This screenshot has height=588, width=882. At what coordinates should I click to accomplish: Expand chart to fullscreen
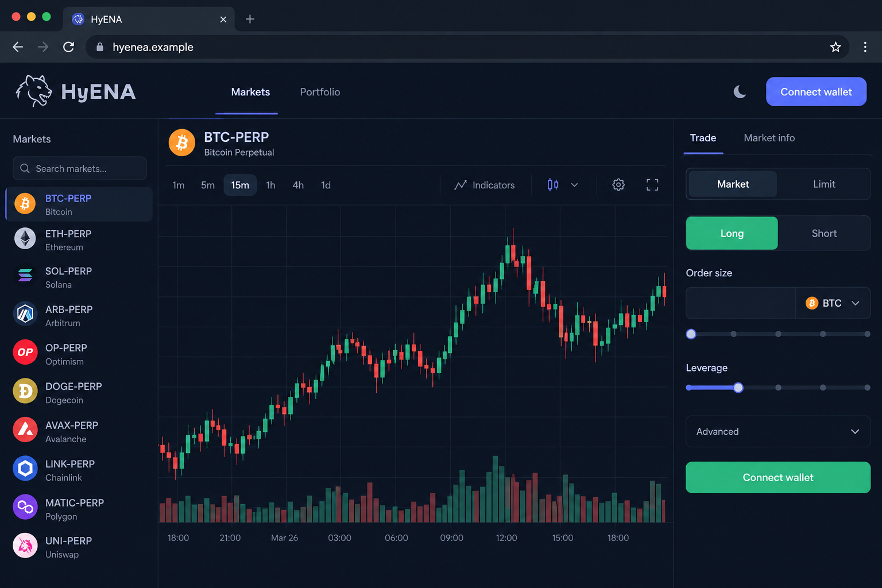tap(652, 185)
